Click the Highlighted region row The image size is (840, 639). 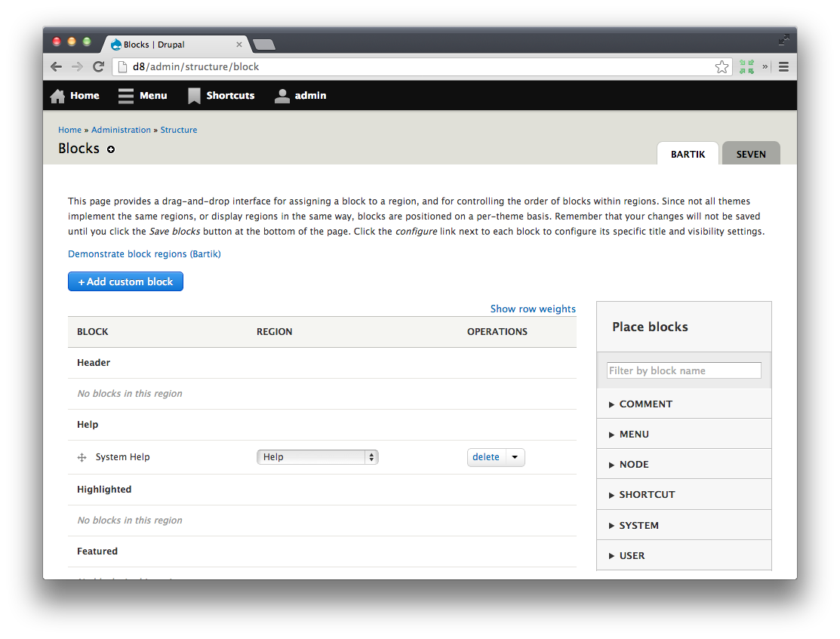322,490
